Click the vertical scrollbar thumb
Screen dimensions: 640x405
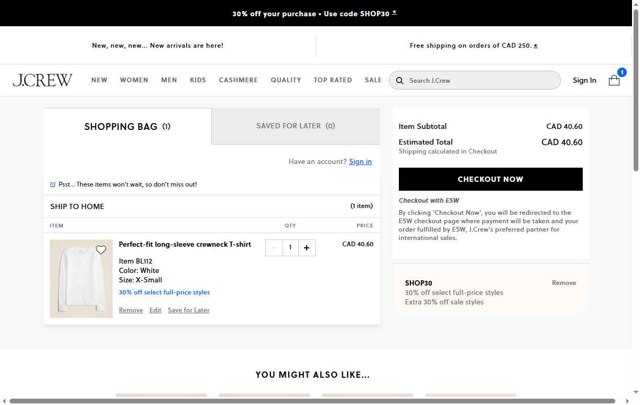click(x=636, y=90)
